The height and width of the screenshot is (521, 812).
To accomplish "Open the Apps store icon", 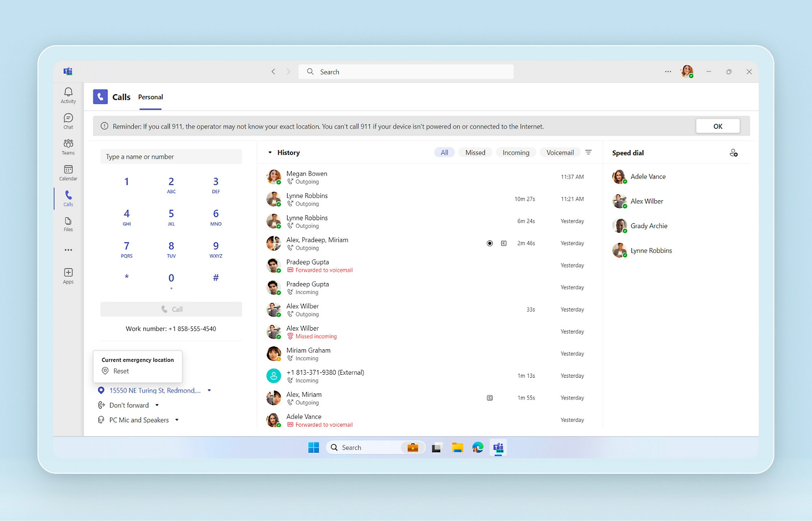I will 68,276.
